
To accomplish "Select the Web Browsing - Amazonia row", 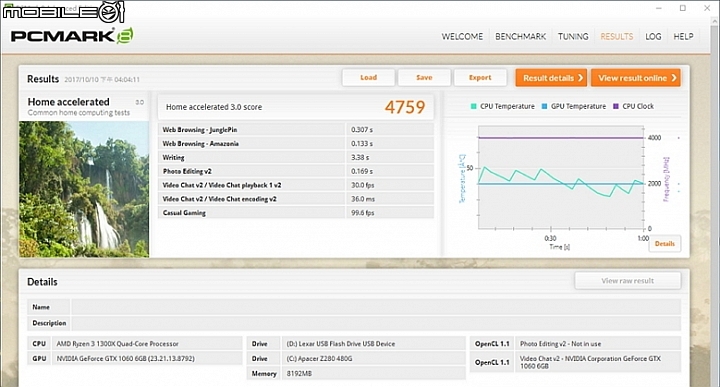I will (296, 144).
